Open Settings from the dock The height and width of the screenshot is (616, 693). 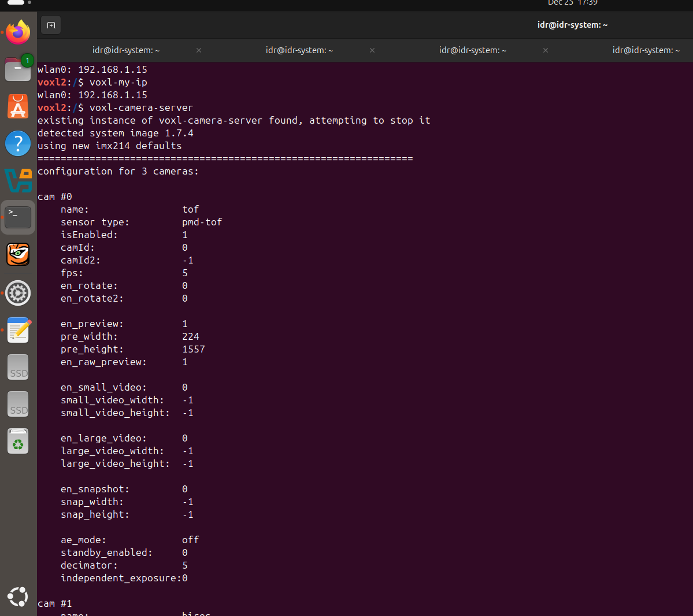[x=17, y=293]
